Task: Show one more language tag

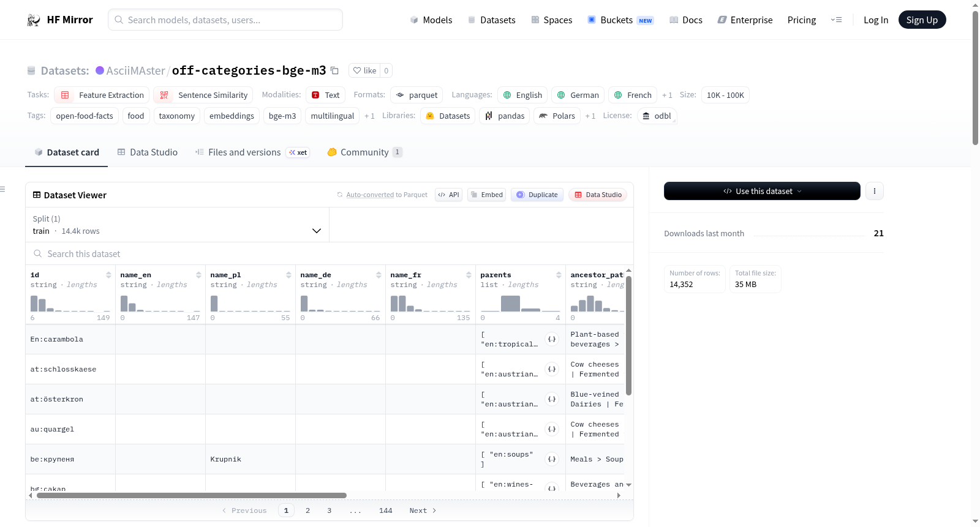Action: [667, 95]
